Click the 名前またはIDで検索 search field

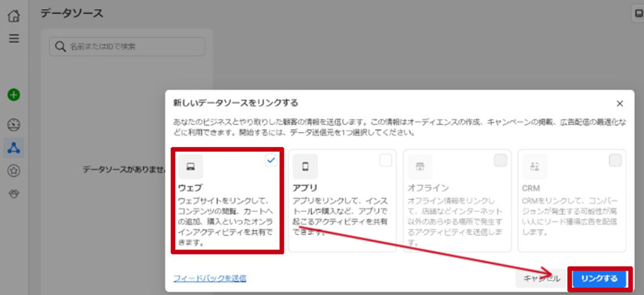click(126, 47)
